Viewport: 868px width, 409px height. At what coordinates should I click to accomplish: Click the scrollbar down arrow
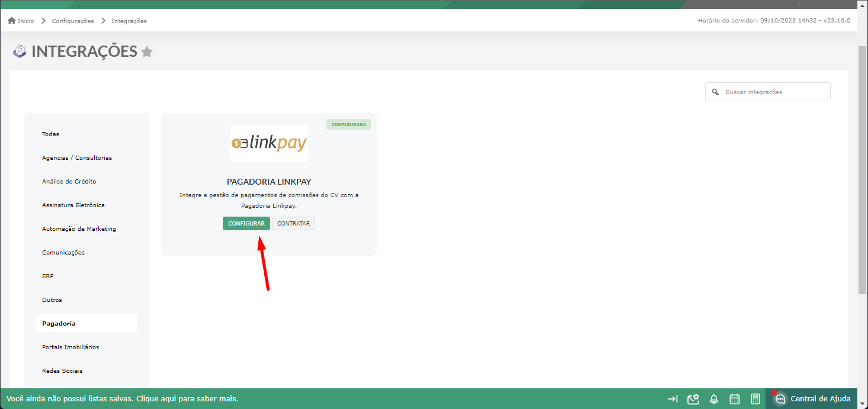863,404
